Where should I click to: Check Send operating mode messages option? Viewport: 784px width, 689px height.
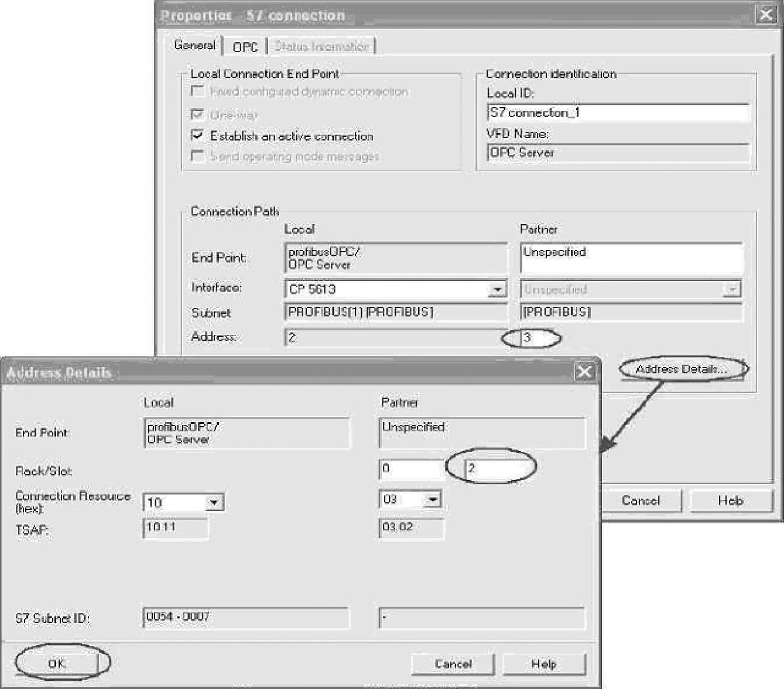198,156
